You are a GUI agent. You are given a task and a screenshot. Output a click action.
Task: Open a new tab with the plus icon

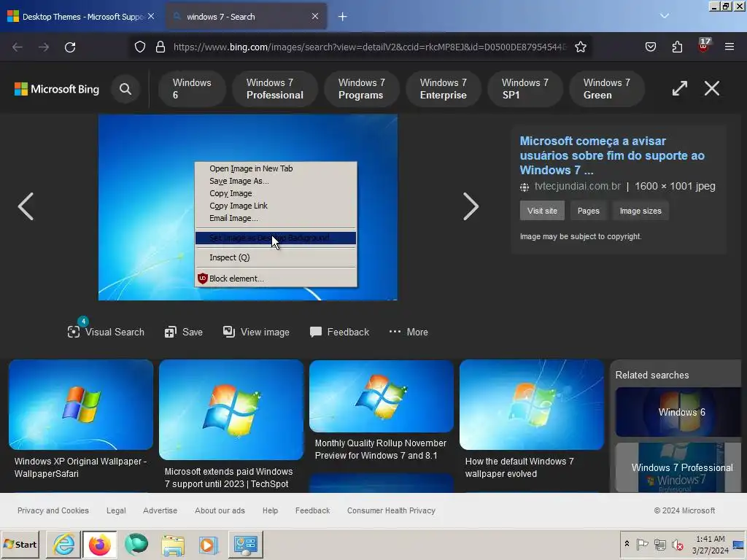[343, 17]
